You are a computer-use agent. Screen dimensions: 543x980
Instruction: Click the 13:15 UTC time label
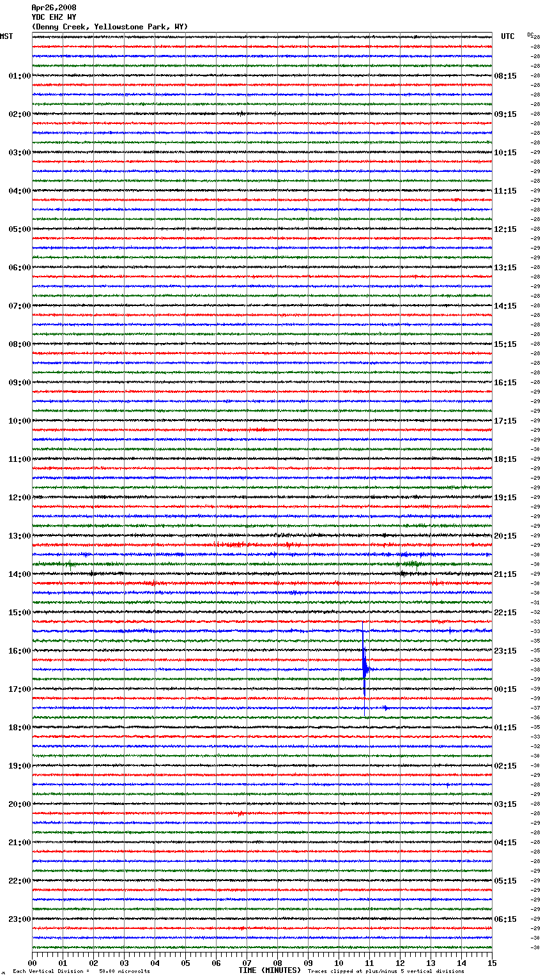pyautogui.click(x=505, y=268)
